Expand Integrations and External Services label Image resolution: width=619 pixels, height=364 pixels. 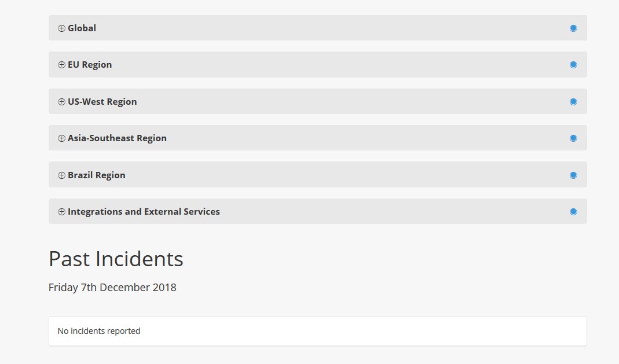point(144,212)
